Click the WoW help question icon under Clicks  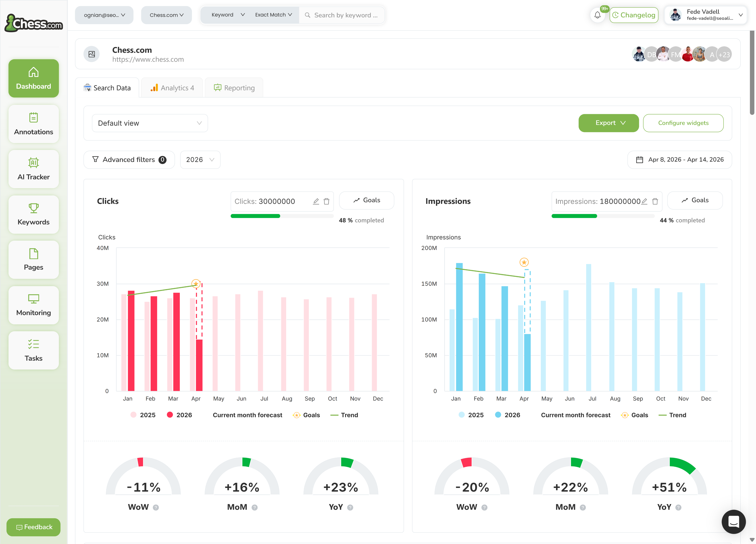coord(156,507)
